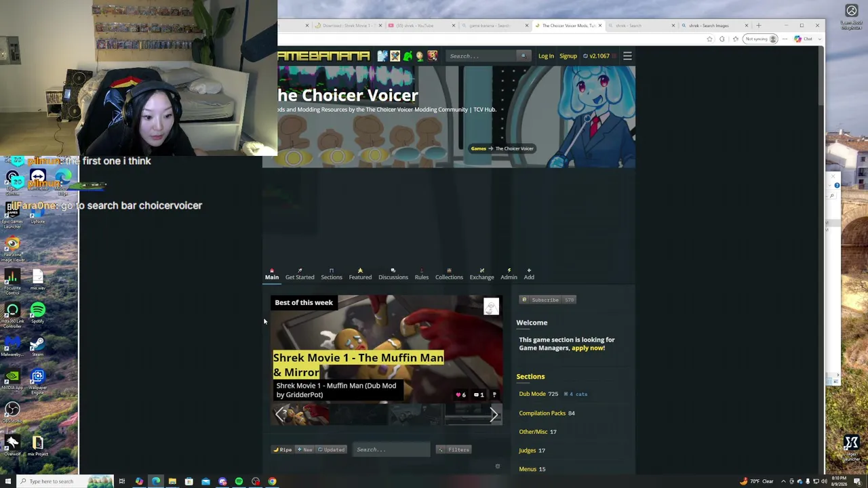The image size is (868, 488).
Task: Open the Featured tab
Action: pos(360,274)
